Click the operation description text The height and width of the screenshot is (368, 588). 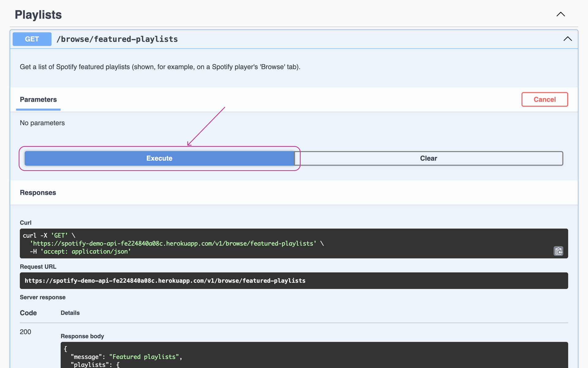tap(160, 67)
